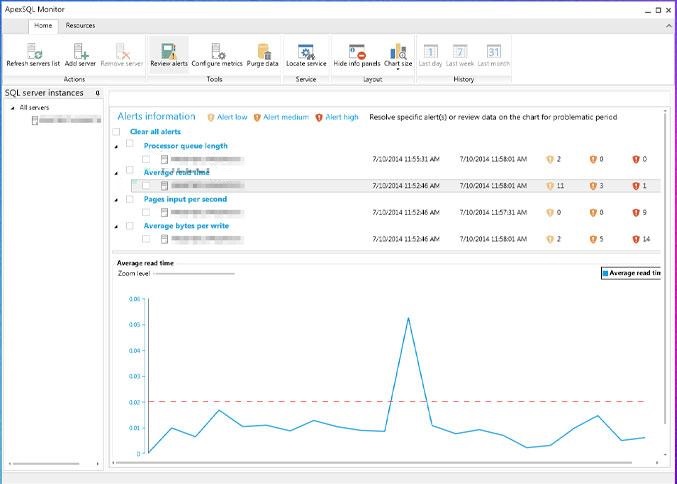Select Last day history
677x484 pixels.
tap(430, 55)
